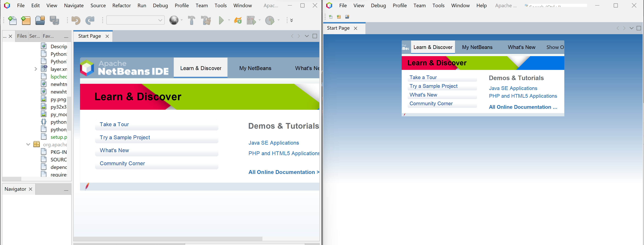Viewport: 644px width, 245px height.
Task: Switch to the Favorites tab
Action: [x=48, y=36]
